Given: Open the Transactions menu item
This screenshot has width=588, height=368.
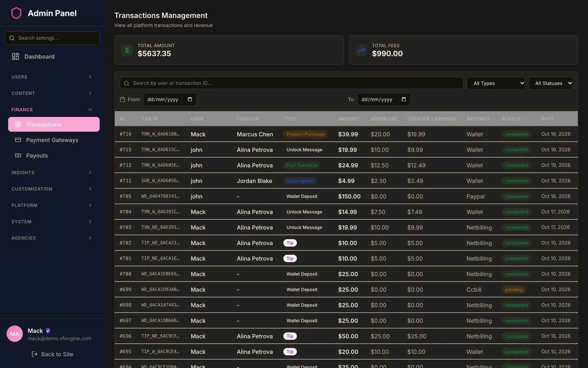Looking at the screenshot, I should 54,124.
